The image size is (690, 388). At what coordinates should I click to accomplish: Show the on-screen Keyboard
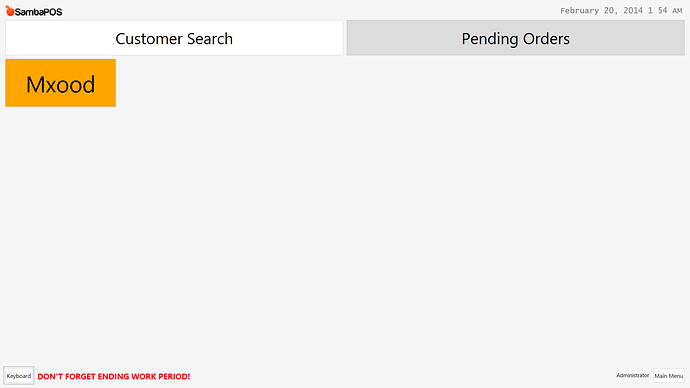pos(18,376)
